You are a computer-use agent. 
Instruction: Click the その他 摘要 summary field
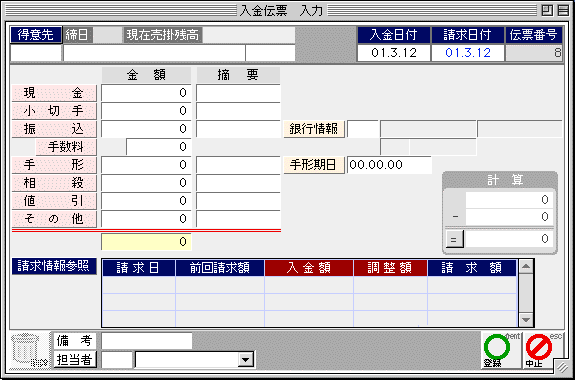(238, 219)
